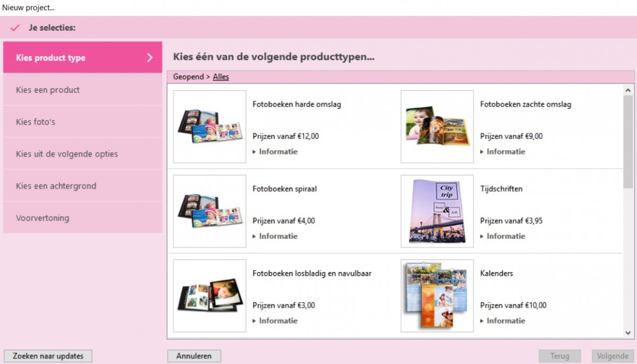Screen dimensions: 637x364
Task: Switch to the Kies foto's step
Action: tap(82, 122)
